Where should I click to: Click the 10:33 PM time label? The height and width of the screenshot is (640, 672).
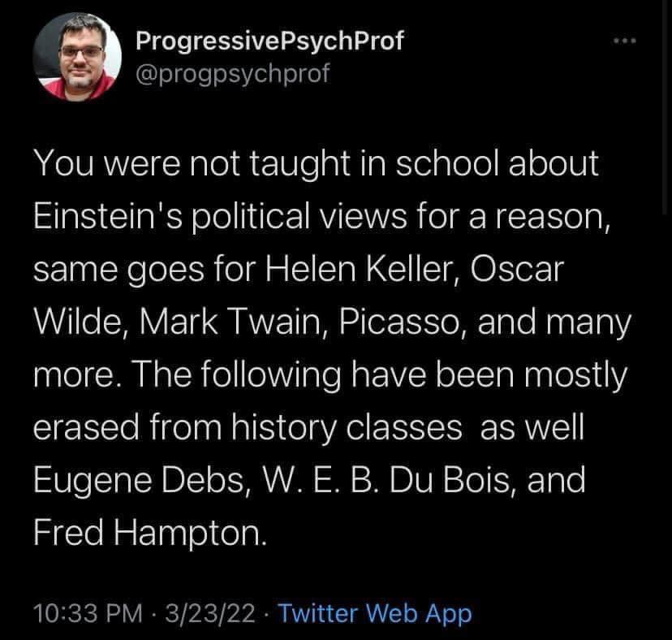pos(85,615)
